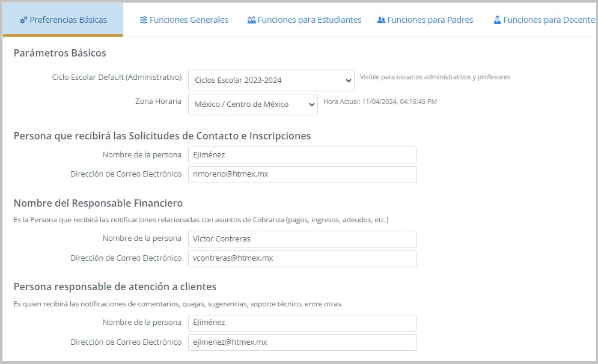Viewport: 598px width, 364px height.
Task: Click the teacher icon beside Funciones para Docentes
Action: tap(497, 20)
